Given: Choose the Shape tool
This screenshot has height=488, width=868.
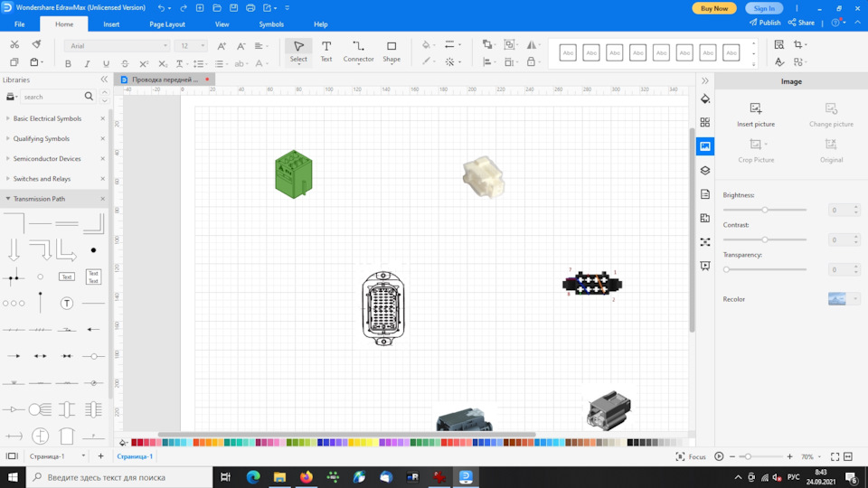Looking at the screenshot, I should point(392,52).
